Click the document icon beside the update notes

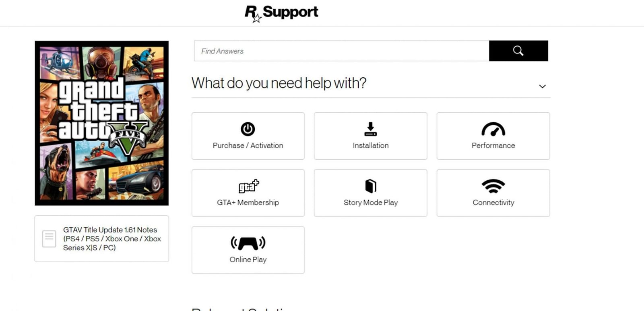tap(49, 238)
